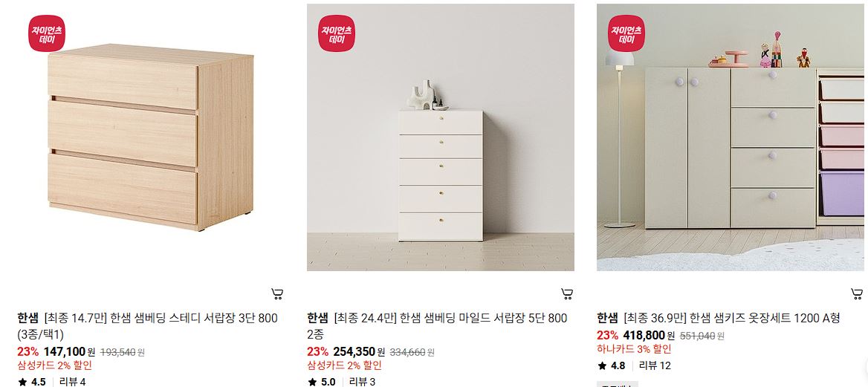
Task: Click the 하나카드 3% 할인 text
Action: point(634,349)
